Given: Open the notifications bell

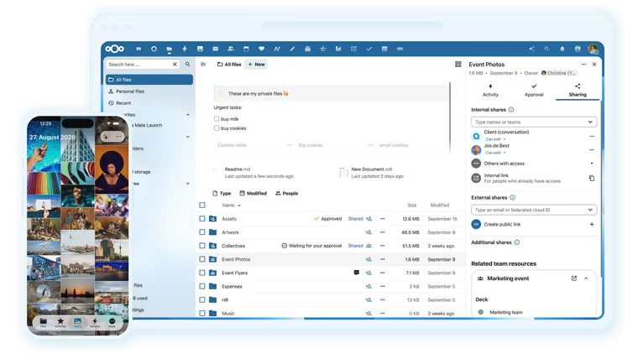Looking at the screenshot, I should (562, 49).
